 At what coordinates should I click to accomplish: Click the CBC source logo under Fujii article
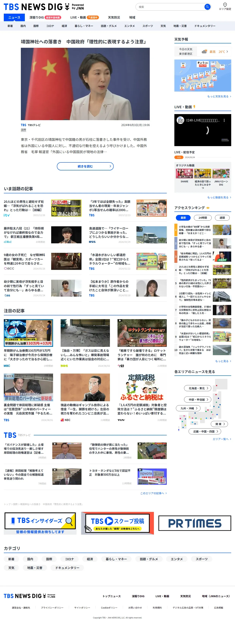point(8,242)
